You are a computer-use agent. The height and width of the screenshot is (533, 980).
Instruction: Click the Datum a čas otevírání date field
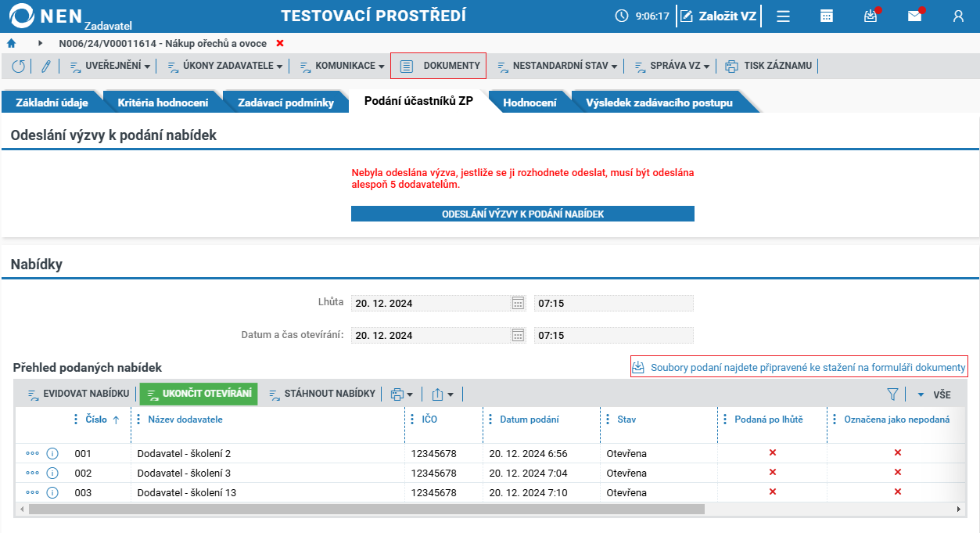click(x=432, y=335)
